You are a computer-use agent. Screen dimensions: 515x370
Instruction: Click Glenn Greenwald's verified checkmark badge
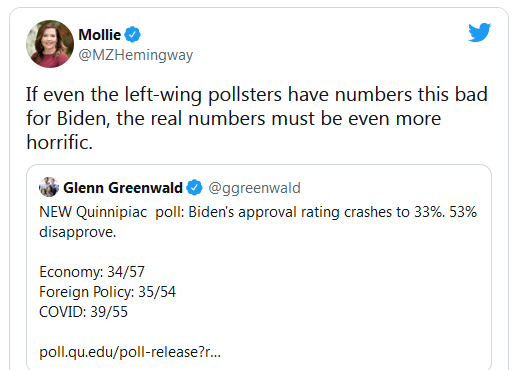click(x=194, y=188)
